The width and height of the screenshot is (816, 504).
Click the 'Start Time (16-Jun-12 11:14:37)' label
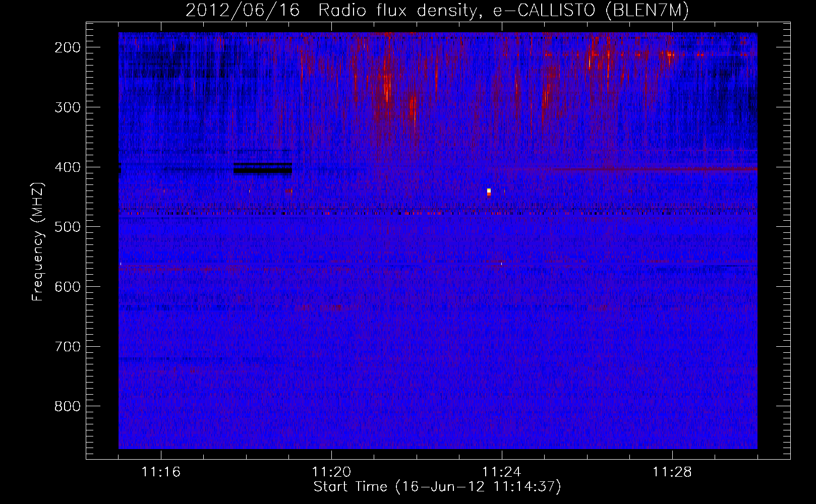[437, 487]
